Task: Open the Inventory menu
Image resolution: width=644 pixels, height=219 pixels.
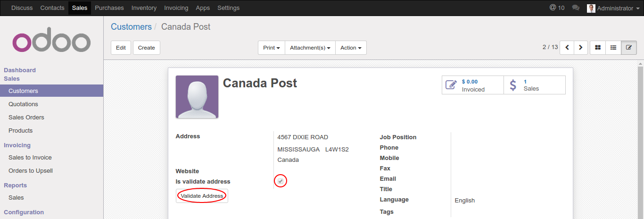Action: [x=144, y=8]
